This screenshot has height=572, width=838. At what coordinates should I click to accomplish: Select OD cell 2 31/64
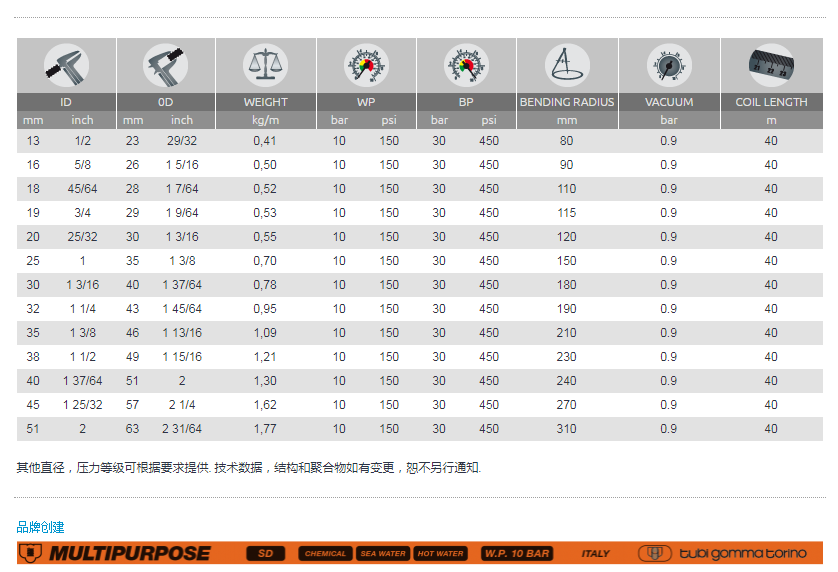pyautogui.click(x=182, y=429)
